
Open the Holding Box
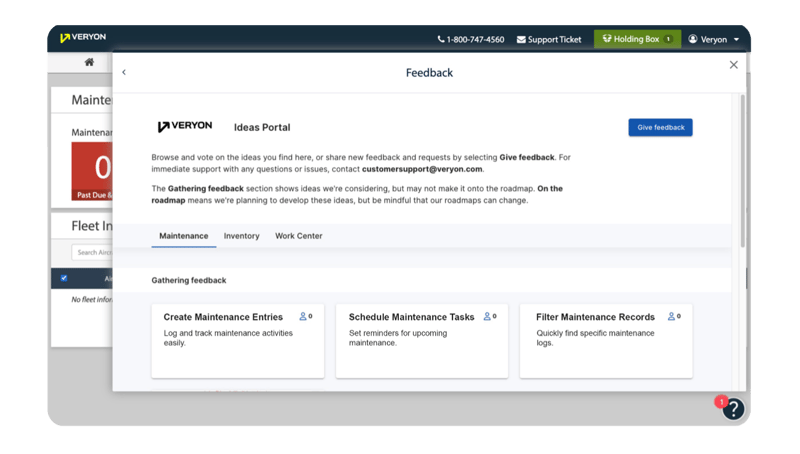point(637,39)
